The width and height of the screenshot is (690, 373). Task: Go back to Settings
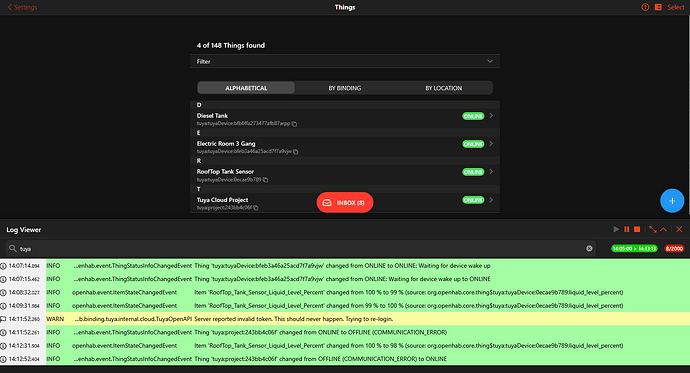tap(22, 7)
